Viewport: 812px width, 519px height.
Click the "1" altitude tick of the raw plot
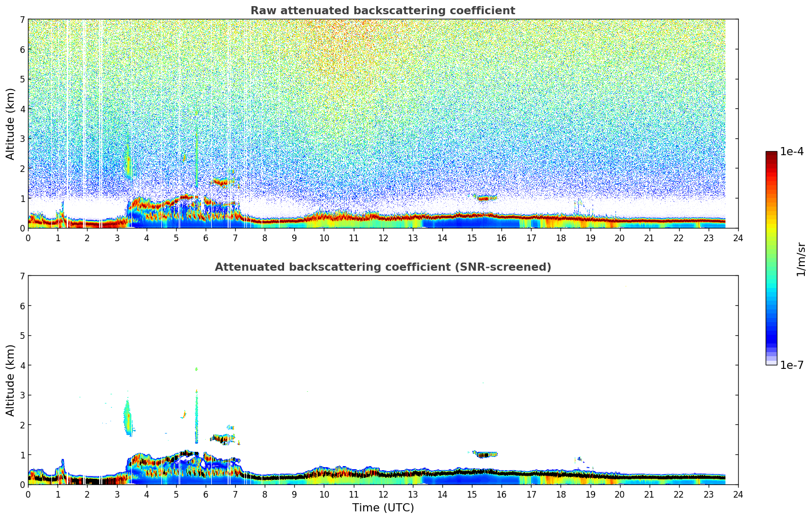click(x=22, y=198)
